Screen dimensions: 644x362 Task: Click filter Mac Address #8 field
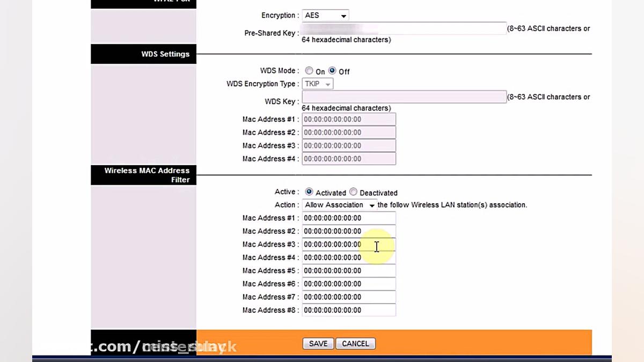(x=349, y=310)
